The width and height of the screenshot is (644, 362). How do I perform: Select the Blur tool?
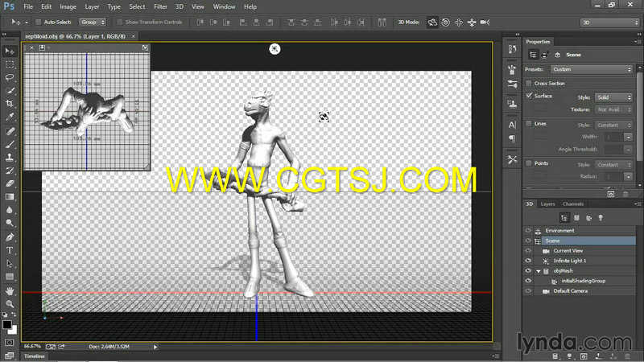[x=10, y=210]
